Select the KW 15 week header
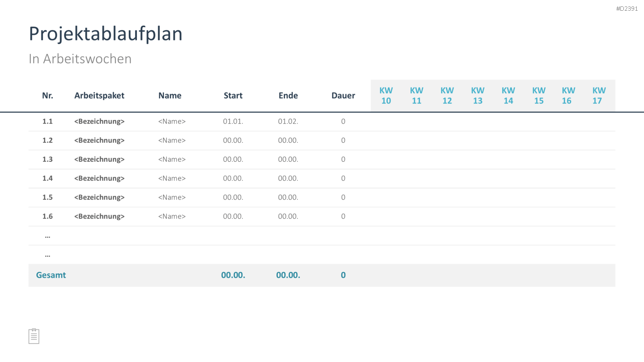The image size is (644, 362). (x=539, y=96)
